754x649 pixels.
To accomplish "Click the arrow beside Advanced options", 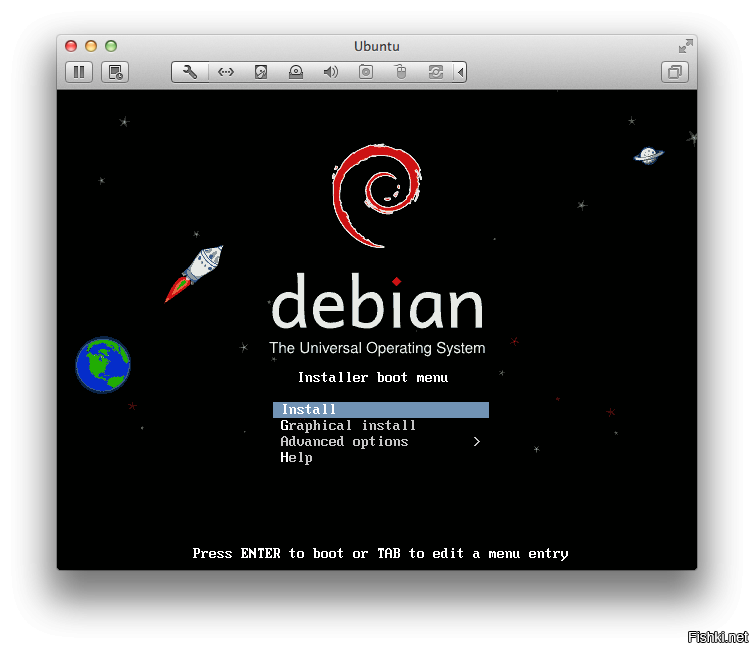I will pyautogui.click(x=477, y=442).
